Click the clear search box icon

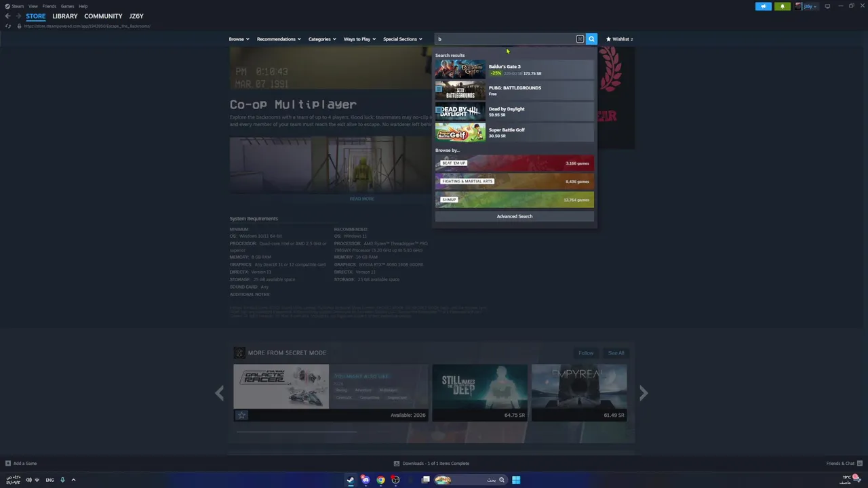click(580, 39)
